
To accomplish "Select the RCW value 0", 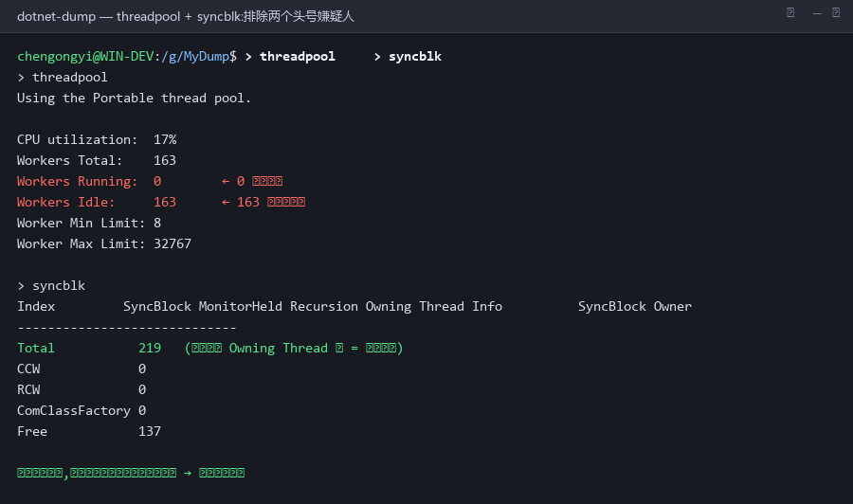I will pos(142,389).
